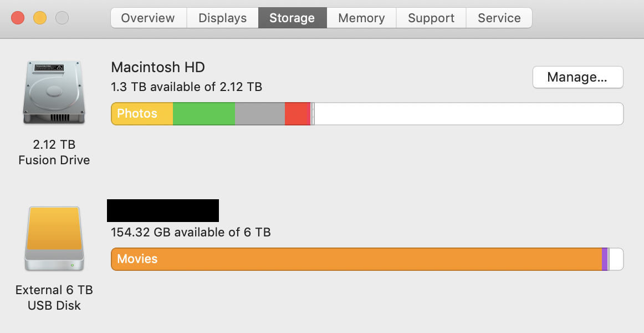The image size is (644, 333).
Task: Click the orange Movies storage segment
Action: pos(356,259)
